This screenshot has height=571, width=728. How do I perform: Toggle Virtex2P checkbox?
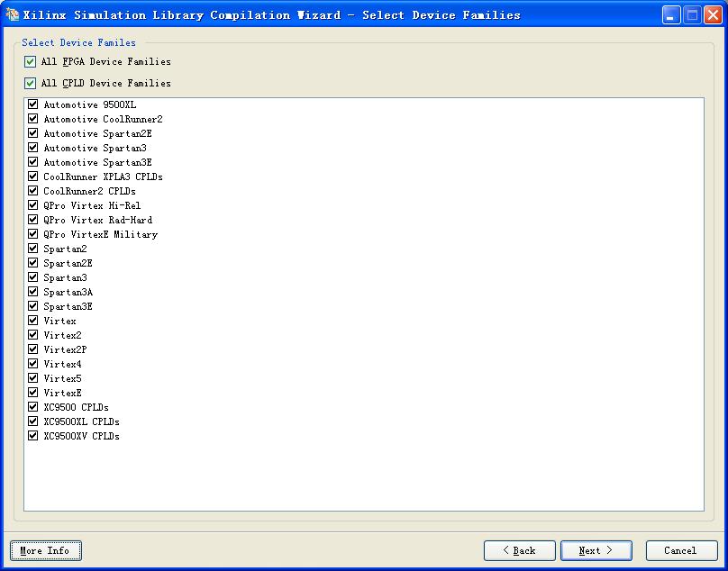33,349
